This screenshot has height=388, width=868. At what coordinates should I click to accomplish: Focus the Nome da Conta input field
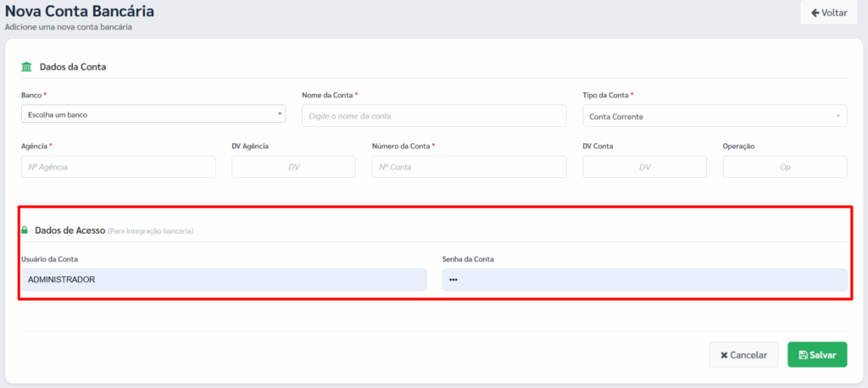[x=433, y=116]
